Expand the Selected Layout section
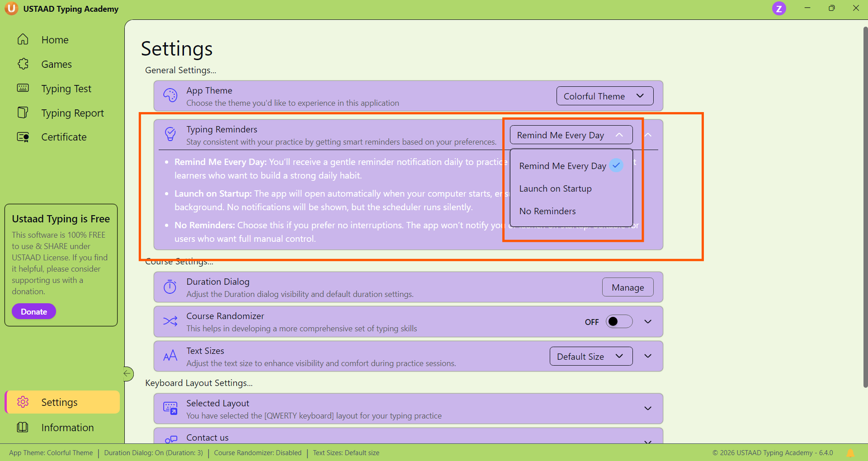The image size is (868, 461). (647, 408)
